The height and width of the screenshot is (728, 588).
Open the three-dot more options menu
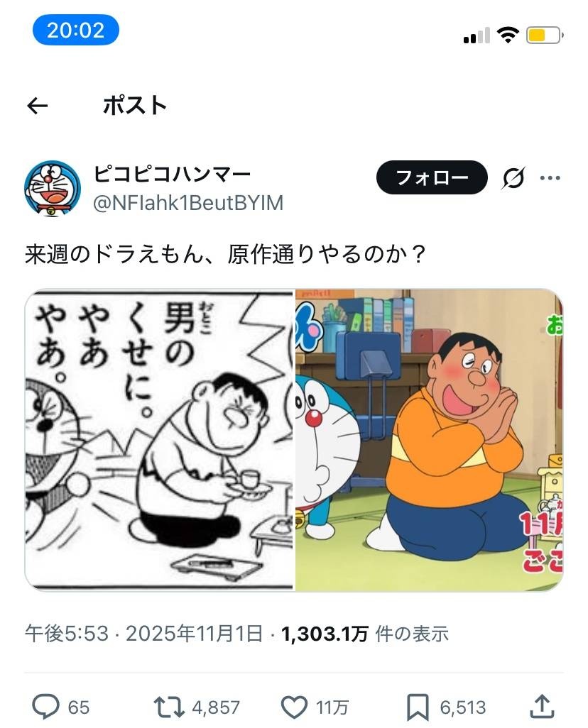(x=550, y=178)
